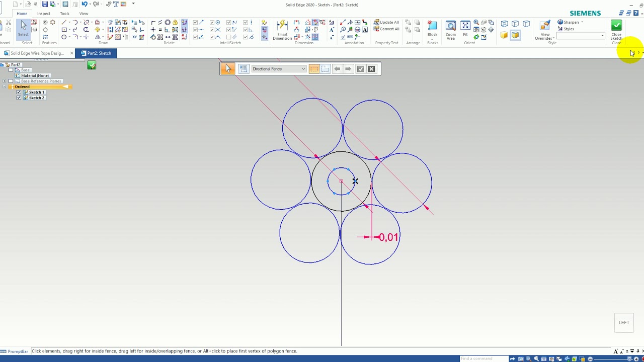Viewport: 644px width, 362px height.
Task: Expand the View Overrides dropdown arrow
Action: (x=553, y=38)
